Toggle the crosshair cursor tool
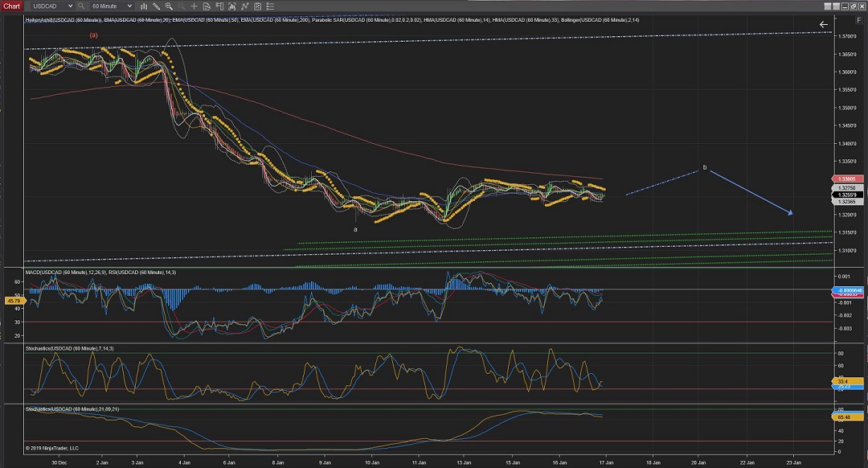 click(192, 6)
